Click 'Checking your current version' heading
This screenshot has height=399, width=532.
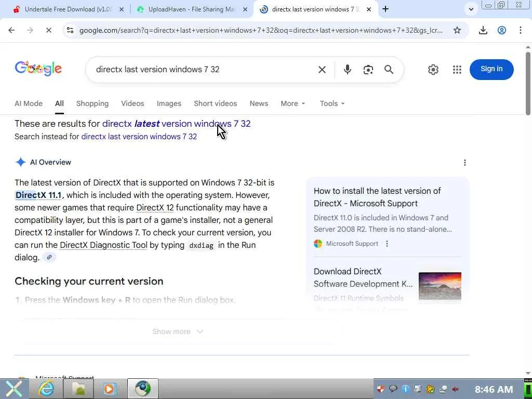(x=89, y=281)
